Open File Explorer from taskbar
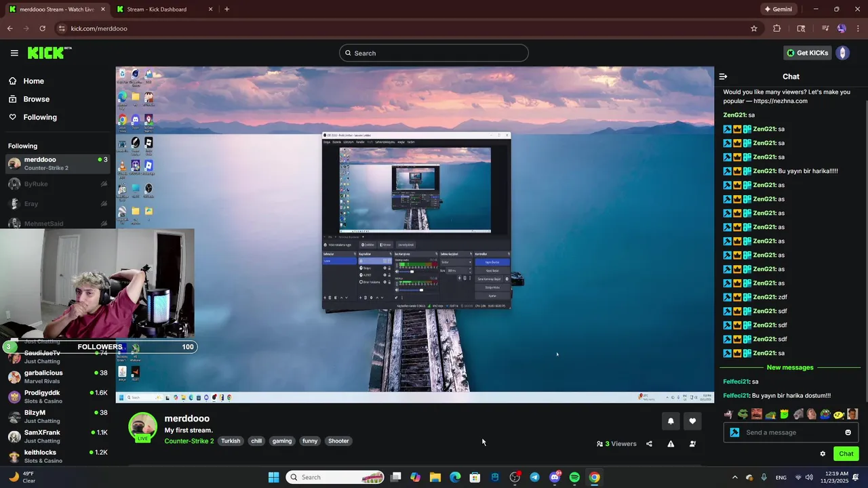Viewport: 868px width, 488px height. (x=435, y=477)
